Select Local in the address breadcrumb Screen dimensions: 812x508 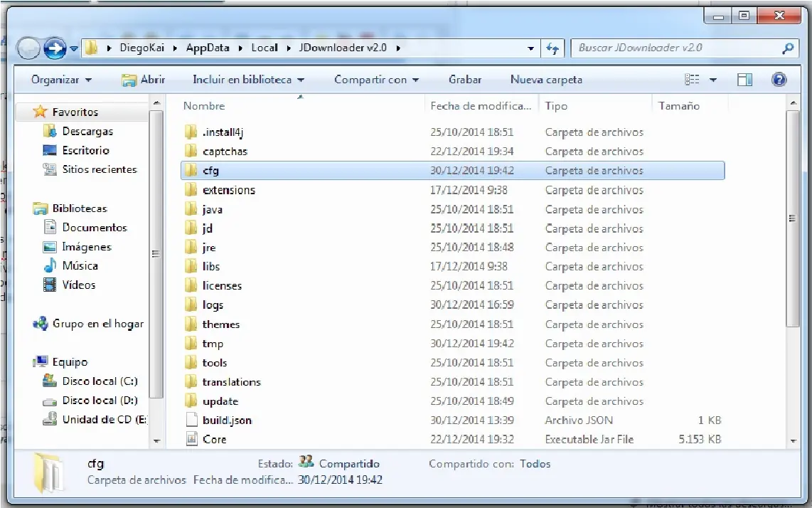coord(265,48)
